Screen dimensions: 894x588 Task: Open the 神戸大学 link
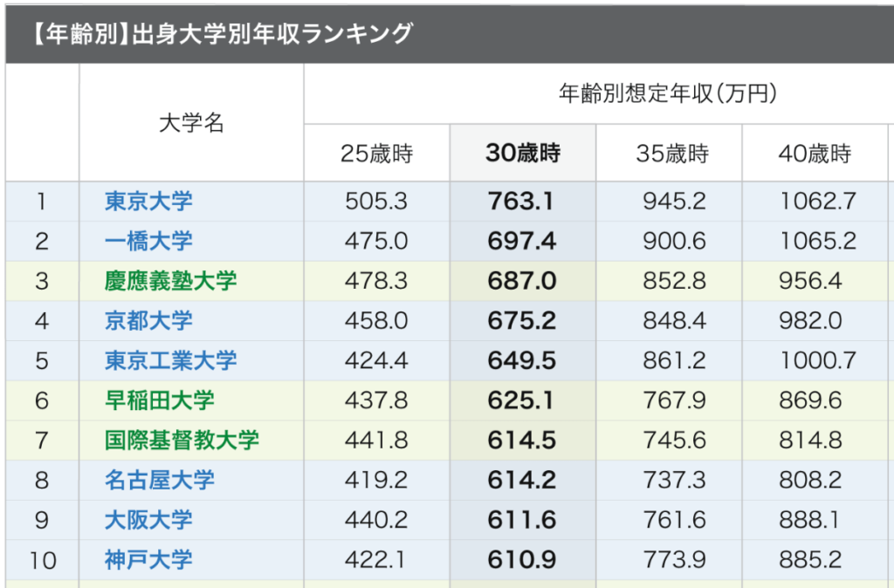click(148, 560)
